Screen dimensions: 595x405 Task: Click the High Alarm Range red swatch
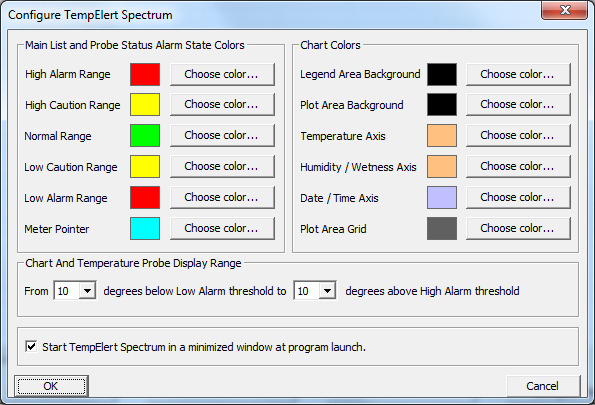pos(145,74)
